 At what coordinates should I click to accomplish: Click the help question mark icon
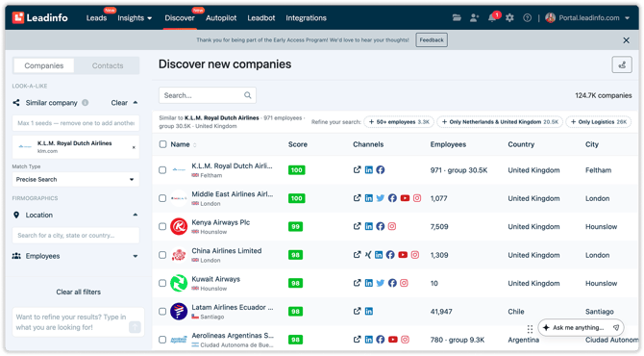pyautogui.click(x=527, y=17)
